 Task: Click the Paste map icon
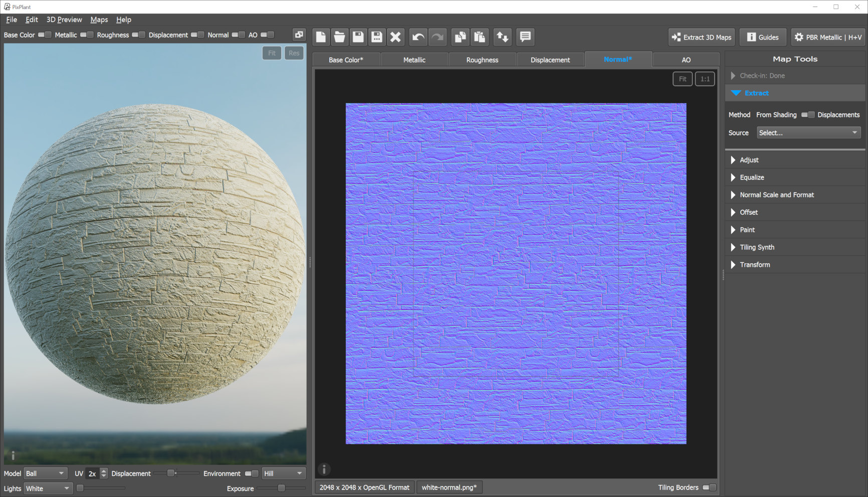tap(480, 37)
